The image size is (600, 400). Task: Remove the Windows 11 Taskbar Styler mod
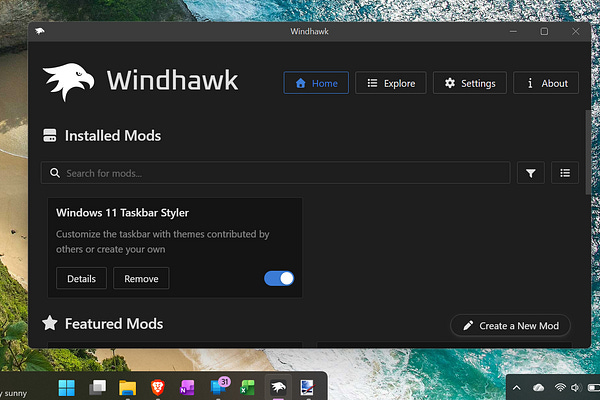coord(141,278)
